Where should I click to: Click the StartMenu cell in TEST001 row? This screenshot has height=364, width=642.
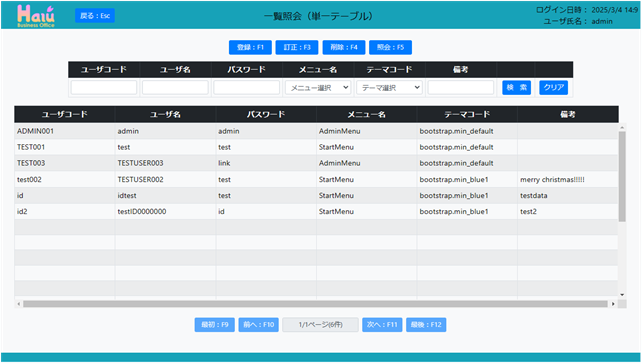(367, 147)
